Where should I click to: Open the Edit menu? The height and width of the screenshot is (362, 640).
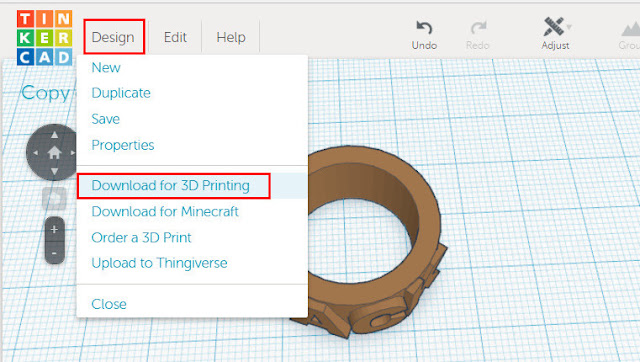pos(175,37)
